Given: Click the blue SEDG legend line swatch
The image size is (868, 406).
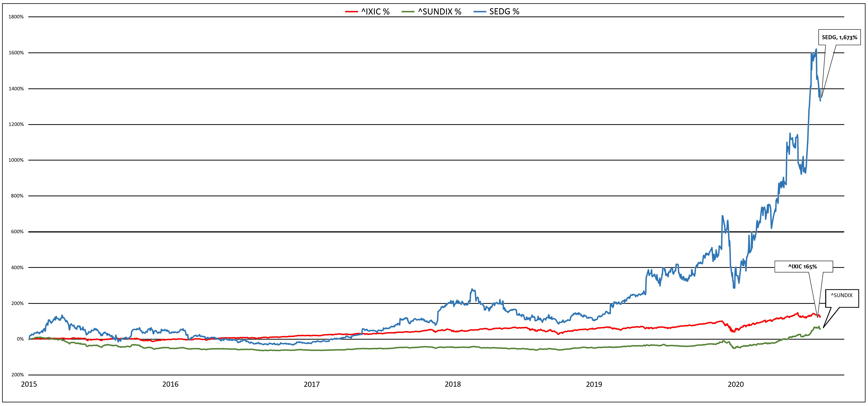Looking at the screenshot, I should [480, 12].
